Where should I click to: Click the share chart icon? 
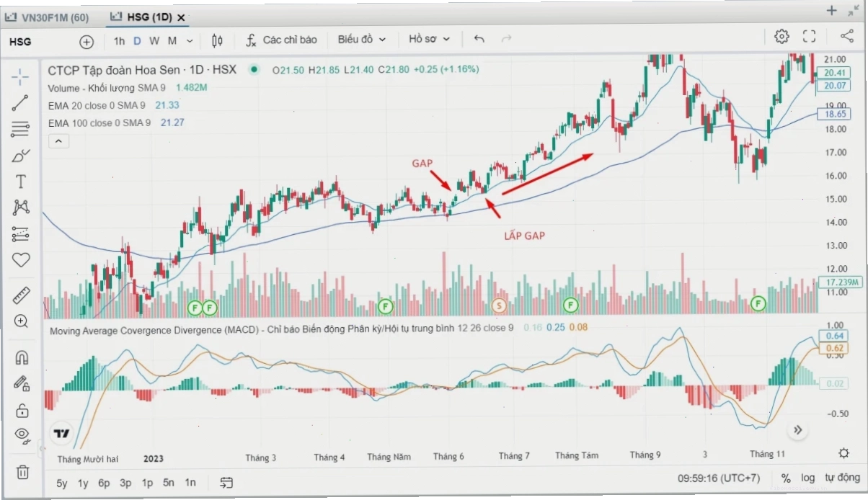[846, 37]
